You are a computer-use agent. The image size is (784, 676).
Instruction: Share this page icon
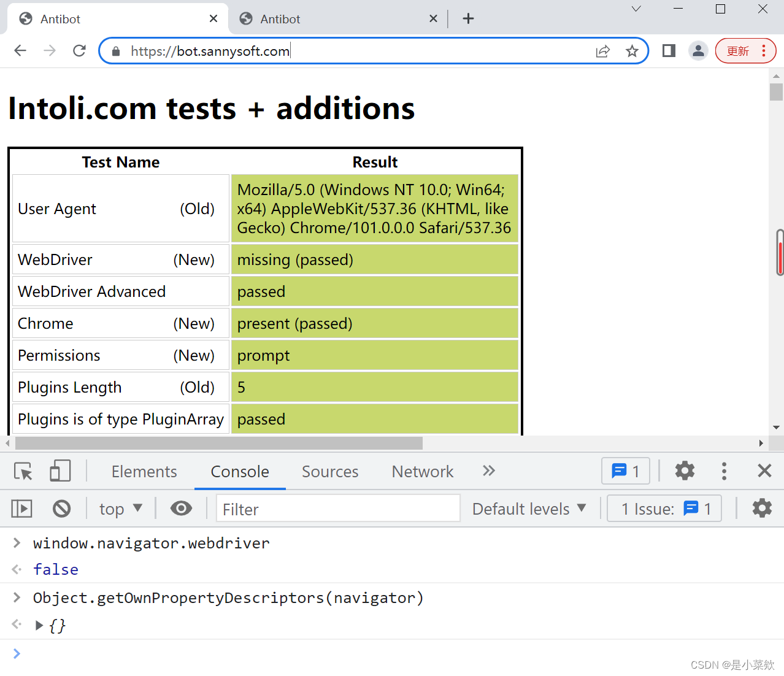(603, 51)
